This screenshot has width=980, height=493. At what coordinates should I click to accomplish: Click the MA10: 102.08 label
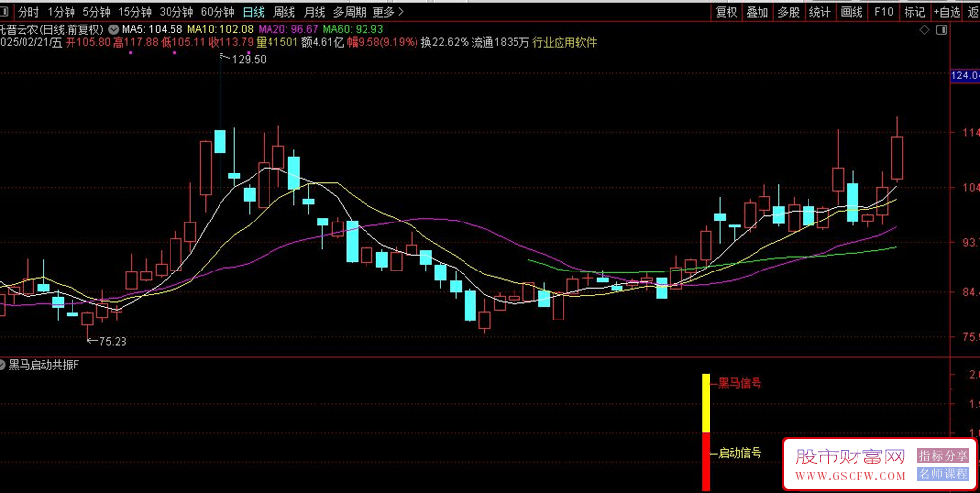220,28
